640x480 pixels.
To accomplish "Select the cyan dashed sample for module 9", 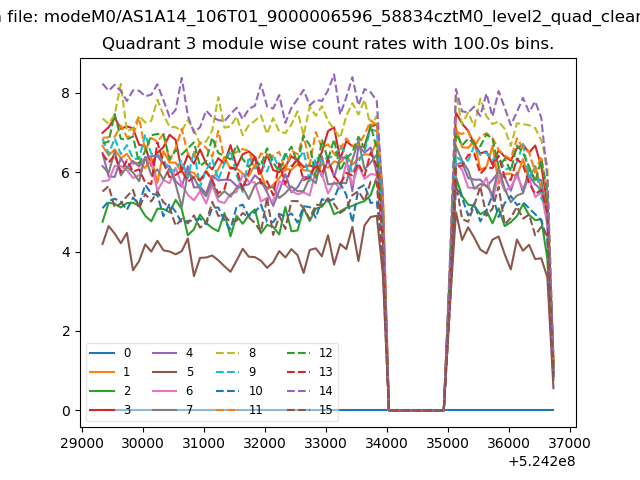I will (x=228, y=371).
